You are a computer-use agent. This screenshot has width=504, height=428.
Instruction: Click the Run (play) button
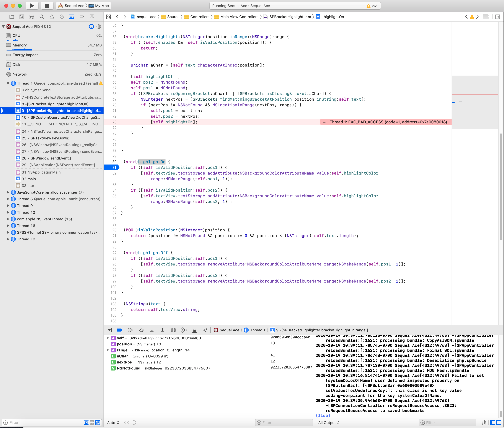coord(32,6)
